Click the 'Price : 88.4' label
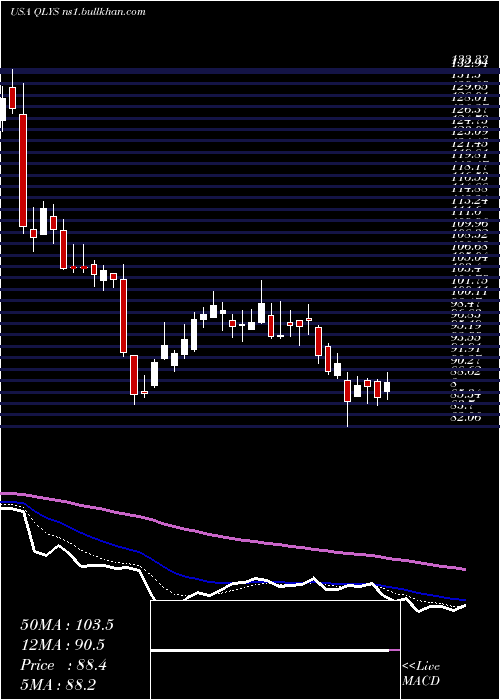Image resolution: width=500 pixels, height=700 pixels. pos(63,665)
